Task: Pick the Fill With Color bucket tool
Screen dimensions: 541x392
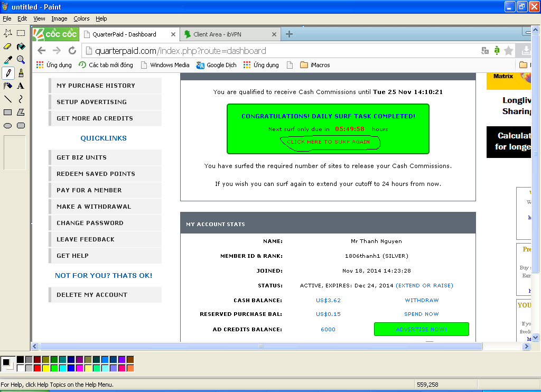Action: 21,46
